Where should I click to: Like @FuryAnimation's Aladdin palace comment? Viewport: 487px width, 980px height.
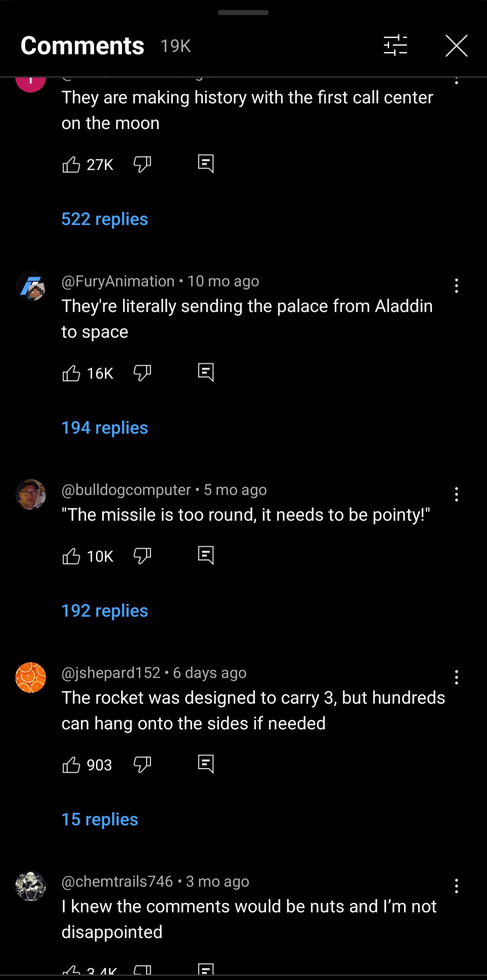pos(72,373)
